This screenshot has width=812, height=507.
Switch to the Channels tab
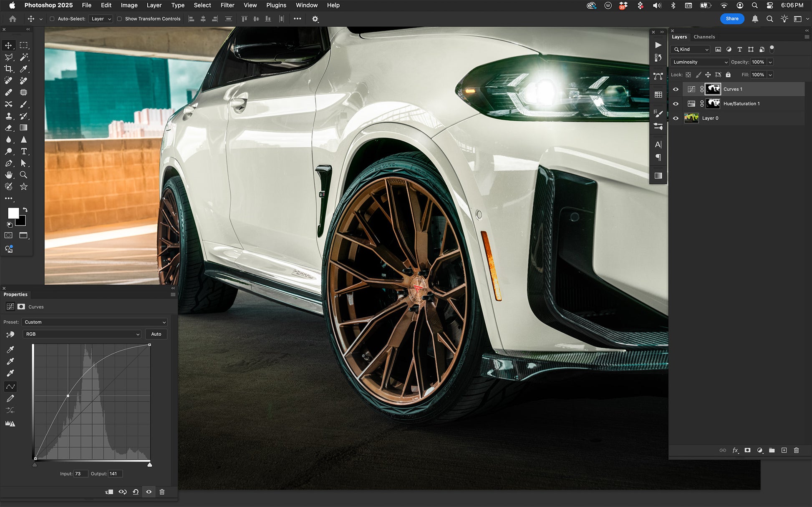[704, 37]
